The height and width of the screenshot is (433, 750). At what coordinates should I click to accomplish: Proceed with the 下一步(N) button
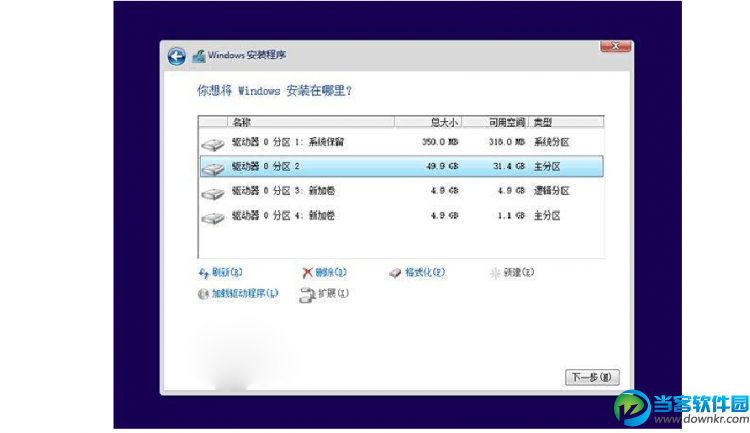(x=592, y=377)
